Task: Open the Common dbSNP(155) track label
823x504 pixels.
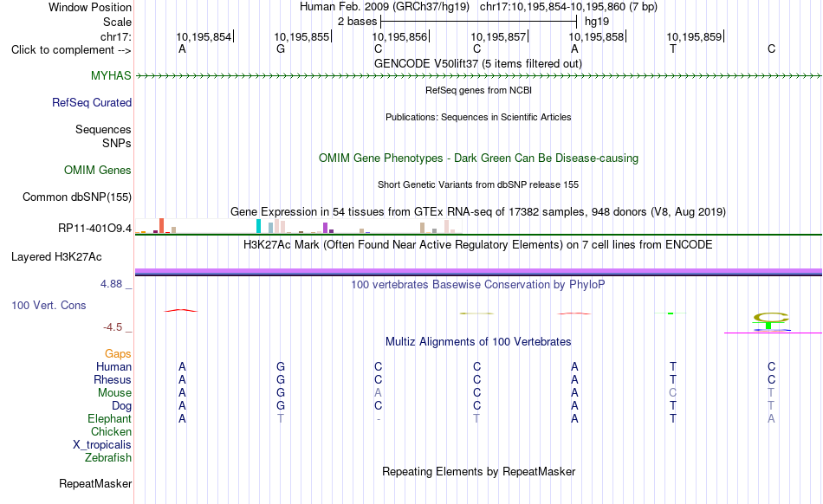Action: click(76, 197)
